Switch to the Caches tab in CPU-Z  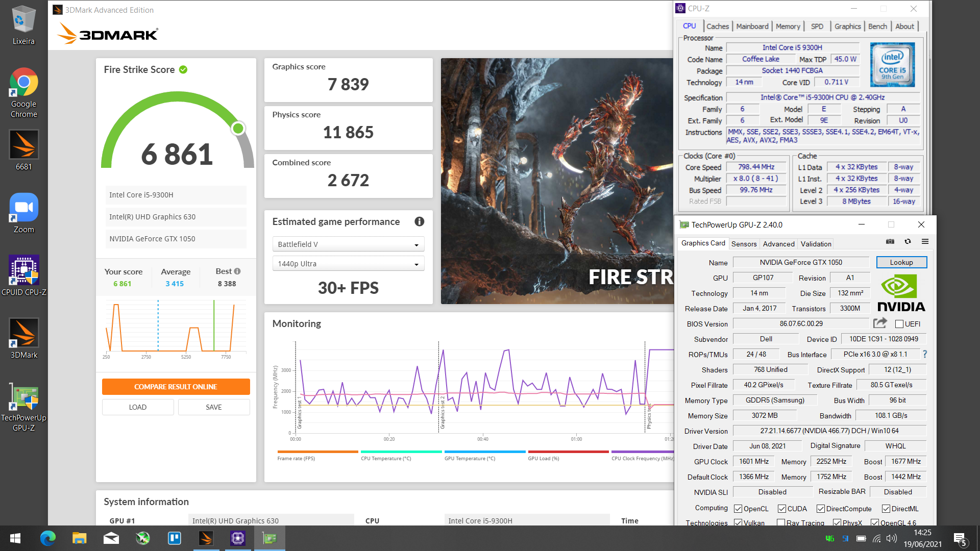[x=718, y=26]
